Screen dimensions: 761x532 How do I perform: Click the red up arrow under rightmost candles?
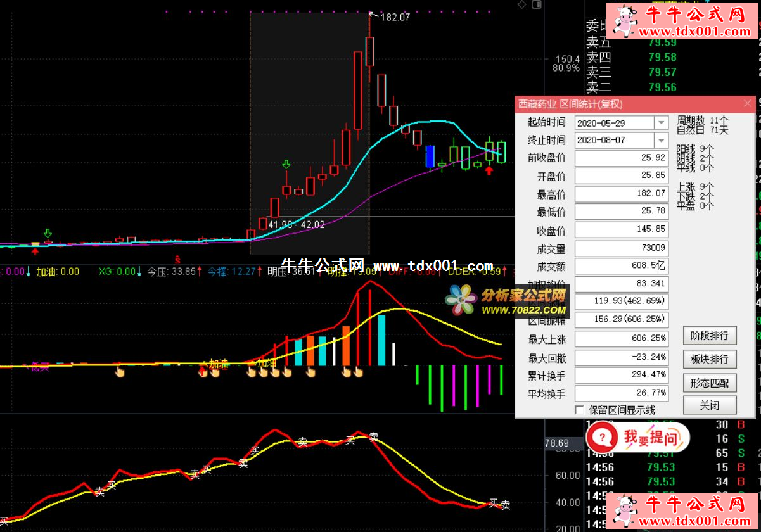(x=489, y=170)
